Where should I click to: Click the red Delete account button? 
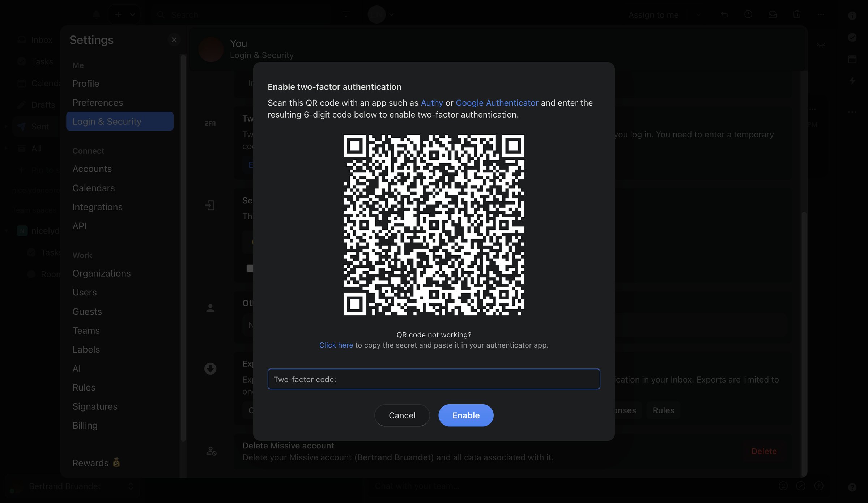click(764, 451)
